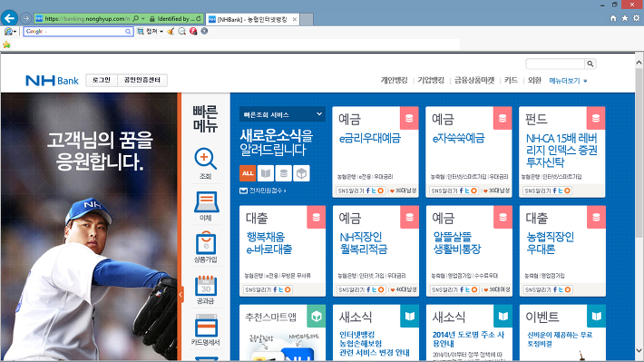Open address bar search dropdown arrow

coord(143,18)
